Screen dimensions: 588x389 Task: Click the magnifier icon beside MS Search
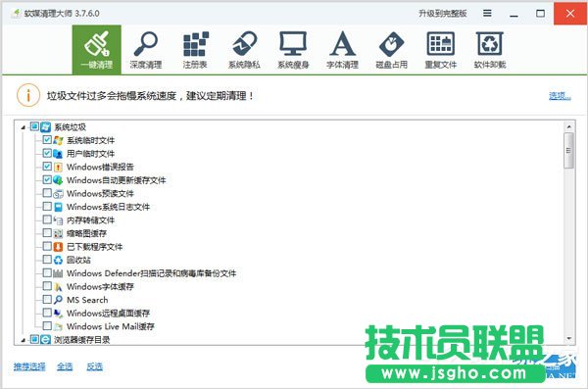coord(58,300)
